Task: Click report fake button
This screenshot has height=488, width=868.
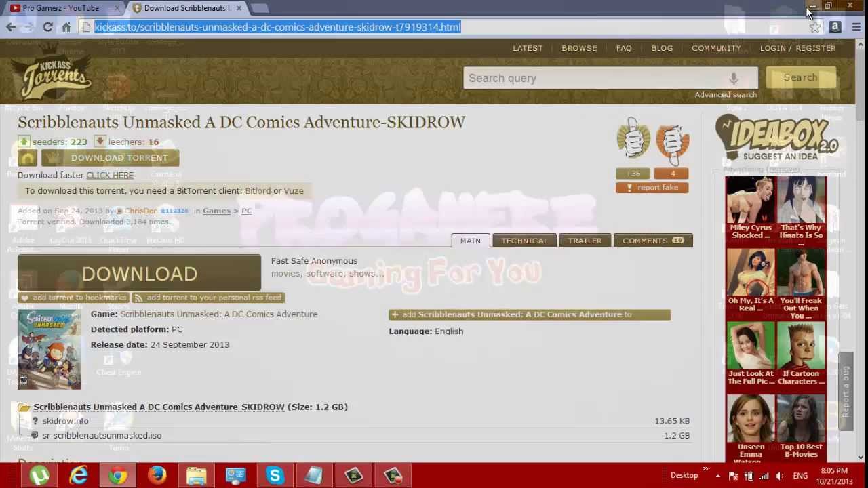Action: point(652,188)
